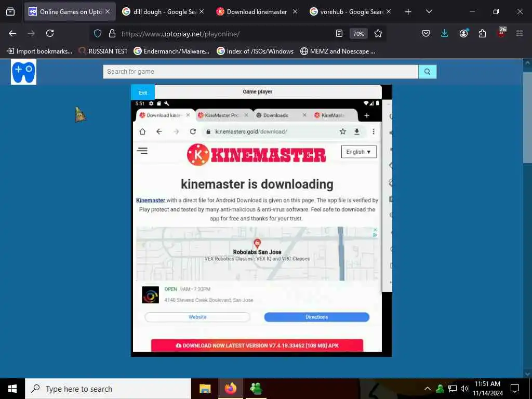Show site security padlock info
Screen dimensions: 532x399
[x=112, y=34]
